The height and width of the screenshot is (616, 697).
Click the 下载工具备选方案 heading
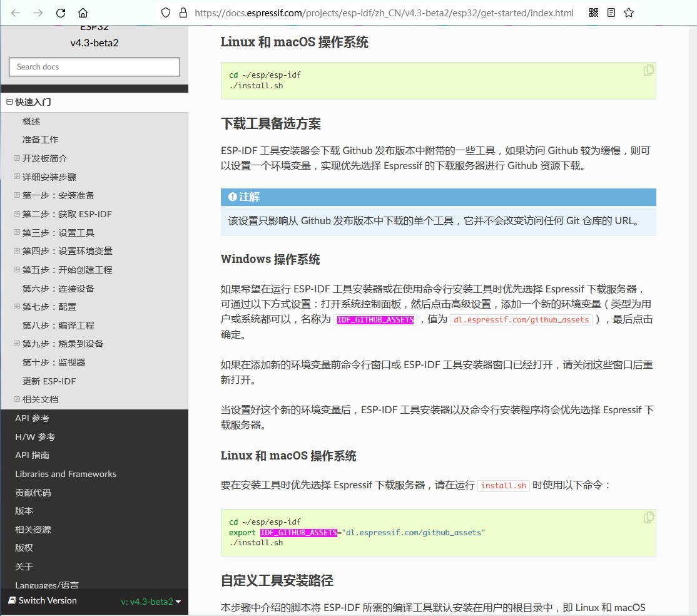tap(271, 124)
